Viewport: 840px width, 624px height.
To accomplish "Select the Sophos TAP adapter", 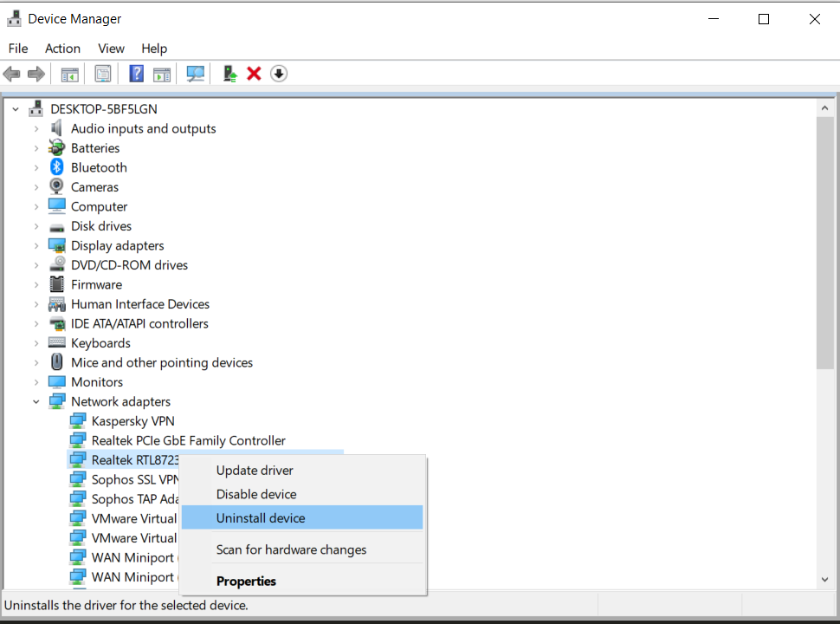I will click(135, 498).
